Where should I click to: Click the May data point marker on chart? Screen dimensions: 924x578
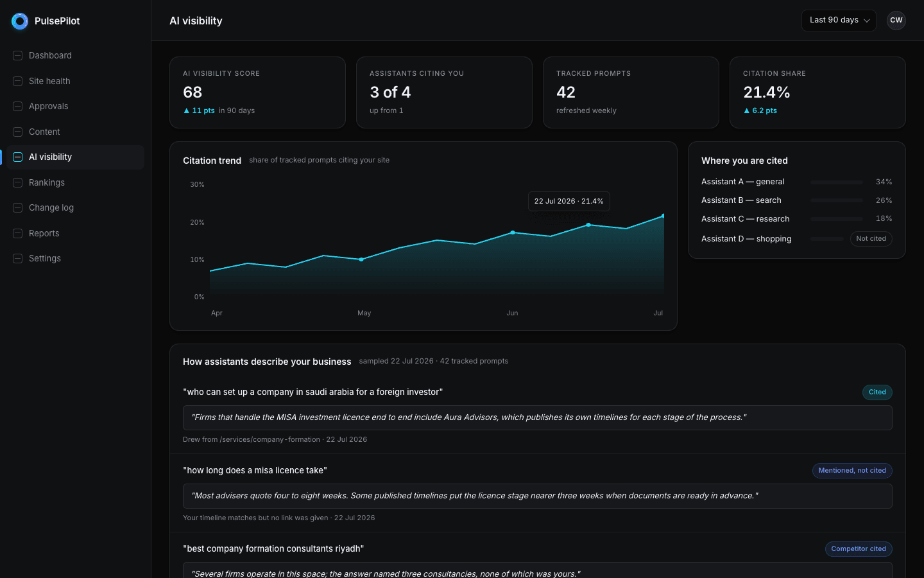361,259
